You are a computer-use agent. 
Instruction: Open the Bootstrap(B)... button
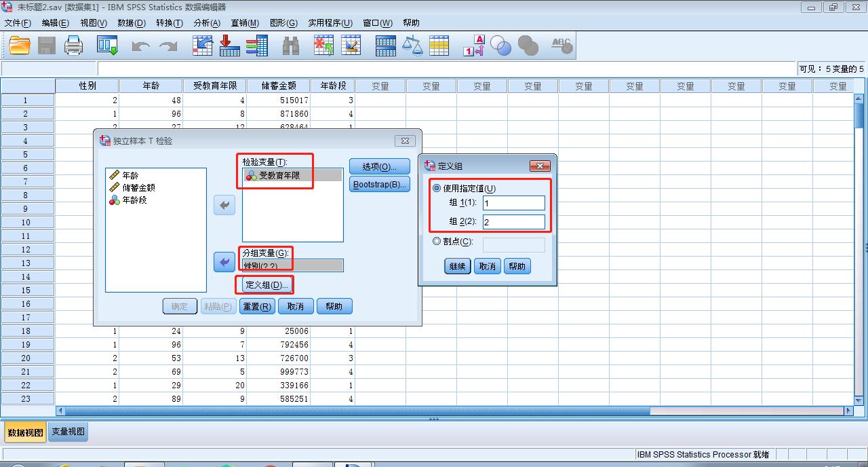[380, 185]
